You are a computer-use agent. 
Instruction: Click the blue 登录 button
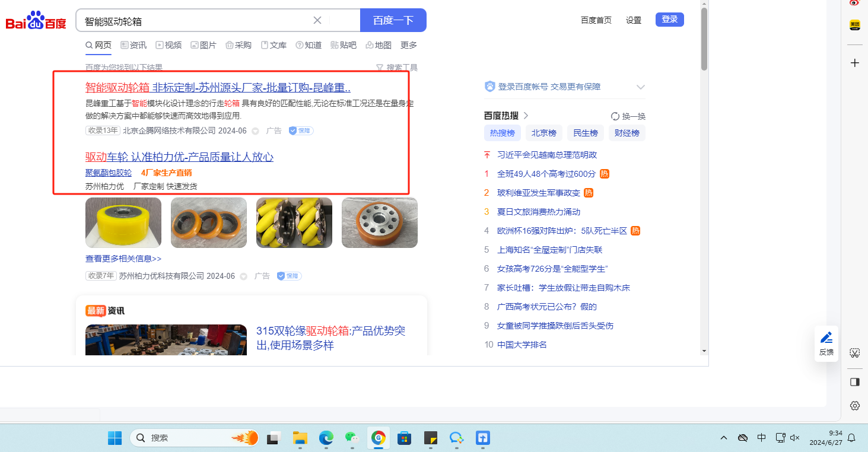(670, 20)
